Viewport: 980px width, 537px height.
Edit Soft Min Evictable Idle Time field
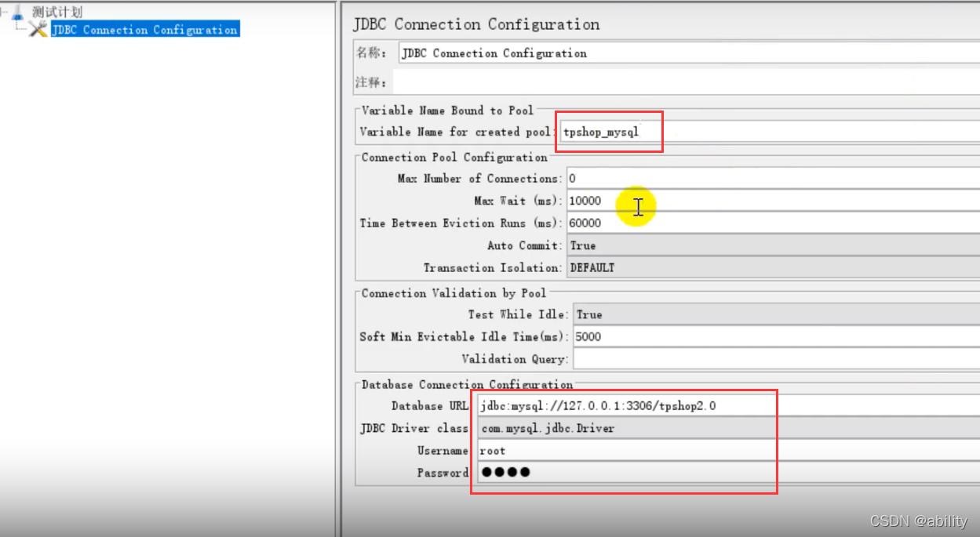click(776, 336)
